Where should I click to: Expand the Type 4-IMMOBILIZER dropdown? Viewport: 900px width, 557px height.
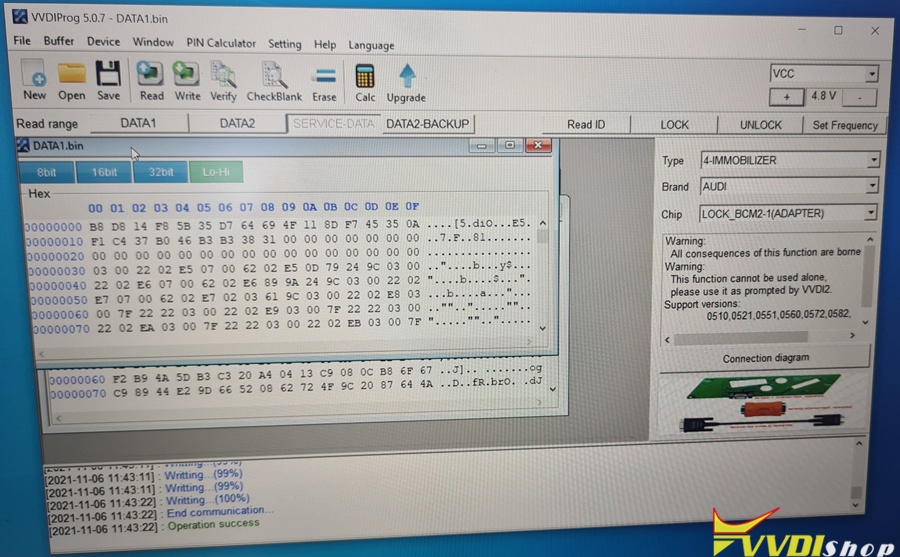pos(873,160)
